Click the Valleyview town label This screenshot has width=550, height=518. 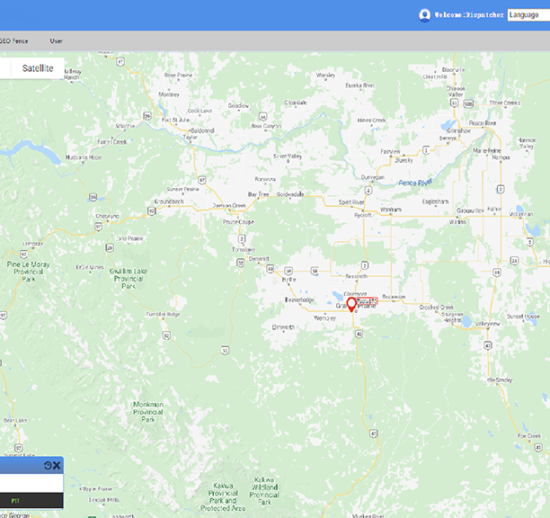point(488,324)
